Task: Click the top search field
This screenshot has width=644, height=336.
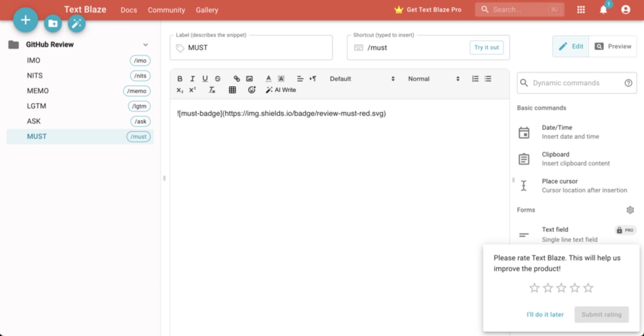Action: 519,10
